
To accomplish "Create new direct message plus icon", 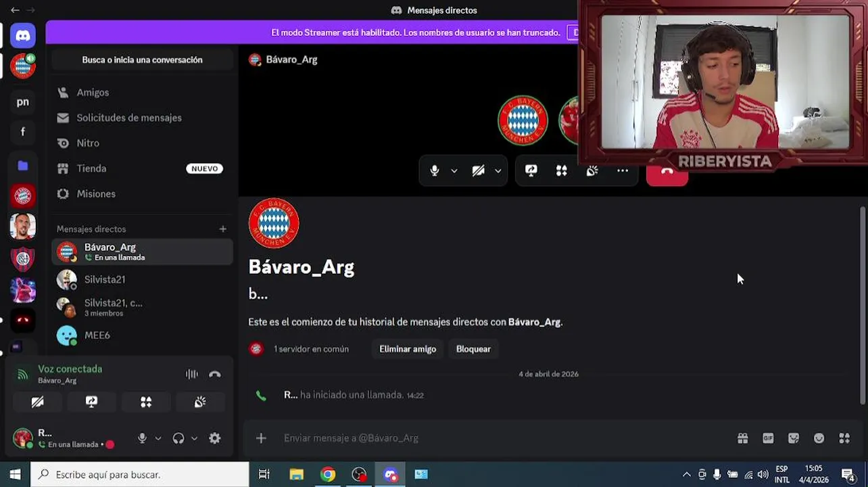I will 223,229.
